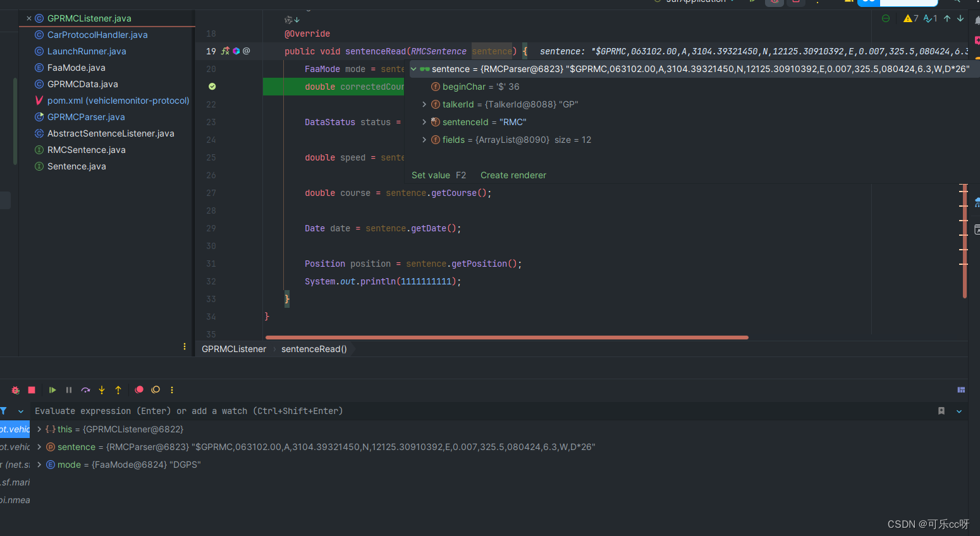Click the override gutter icon on line 19
Viewport: 980px width, 536px height.
[x=225, y=51]
